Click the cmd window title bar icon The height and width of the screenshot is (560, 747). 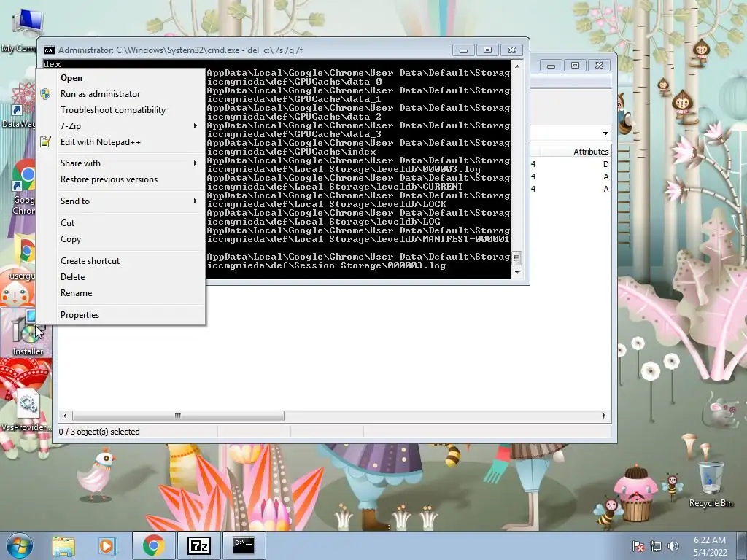click(x=49, y=50)
